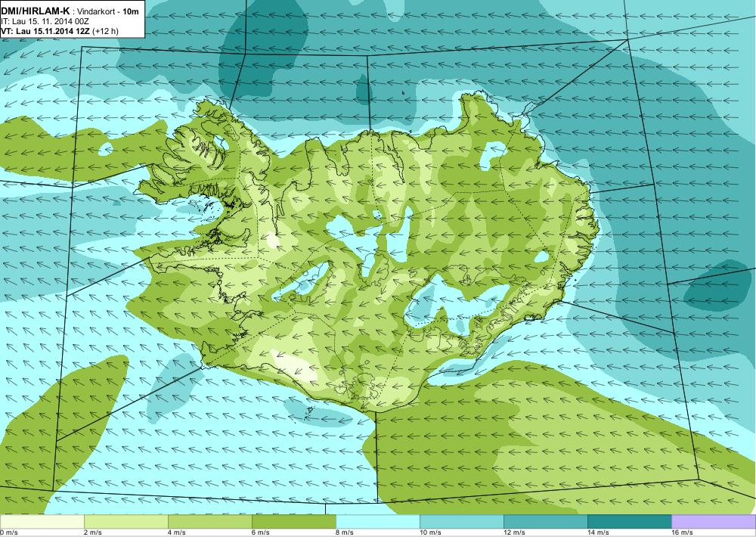Select the darker green 6–8 m/s legend swatch
Screen dimensions: 756x537
tap(293, 522)
